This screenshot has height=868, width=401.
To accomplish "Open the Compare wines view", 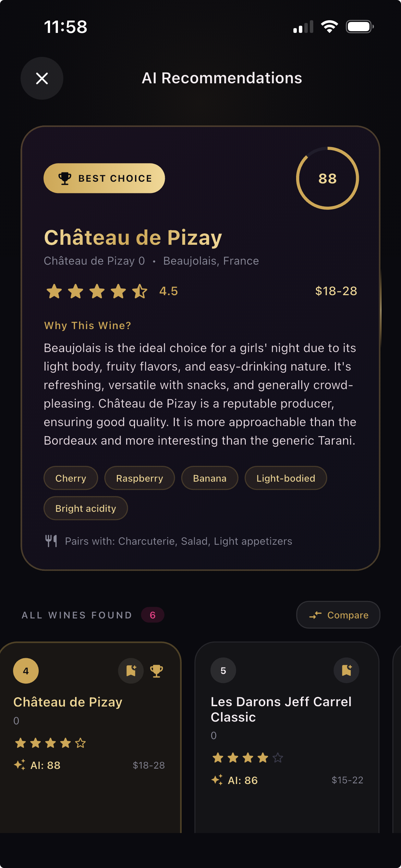I will point(338,615).
